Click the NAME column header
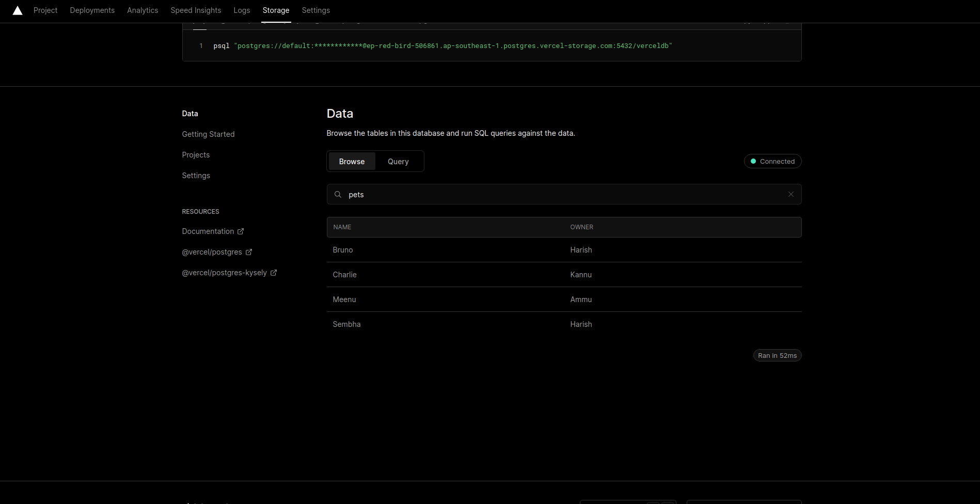980x504 pixels. pyautogui.click(x=342, y=227)
